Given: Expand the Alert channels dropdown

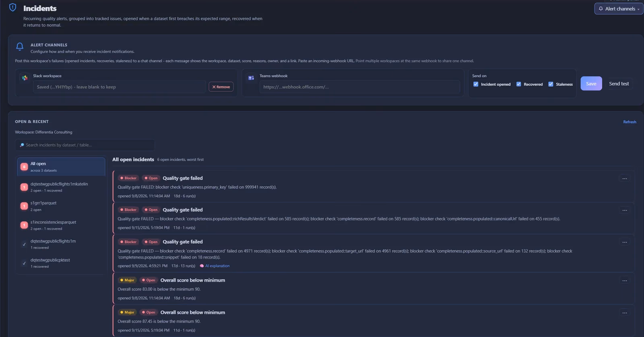Looking at the screenshot, I should [619, 9].
